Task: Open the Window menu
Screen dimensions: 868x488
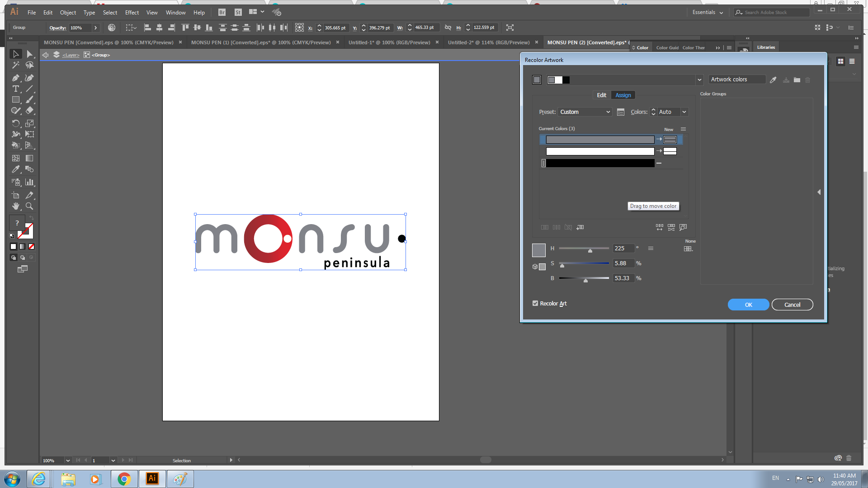Action: (175, 13)
